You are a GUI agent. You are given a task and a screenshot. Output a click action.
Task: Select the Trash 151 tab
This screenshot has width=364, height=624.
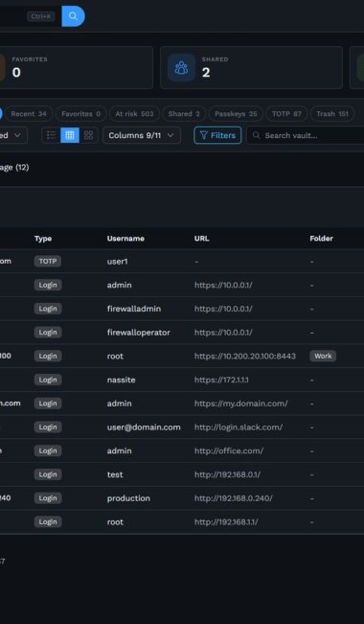pos(332,114)
